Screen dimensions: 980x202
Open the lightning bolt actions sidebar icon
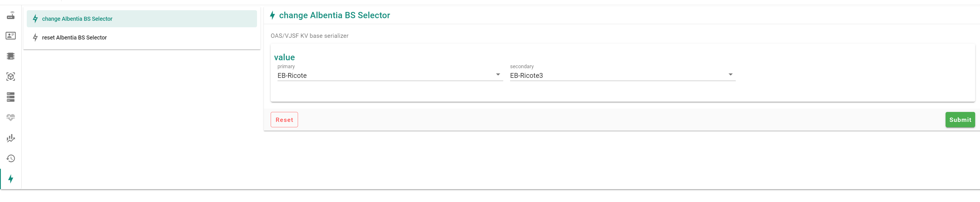click(11, 179)
